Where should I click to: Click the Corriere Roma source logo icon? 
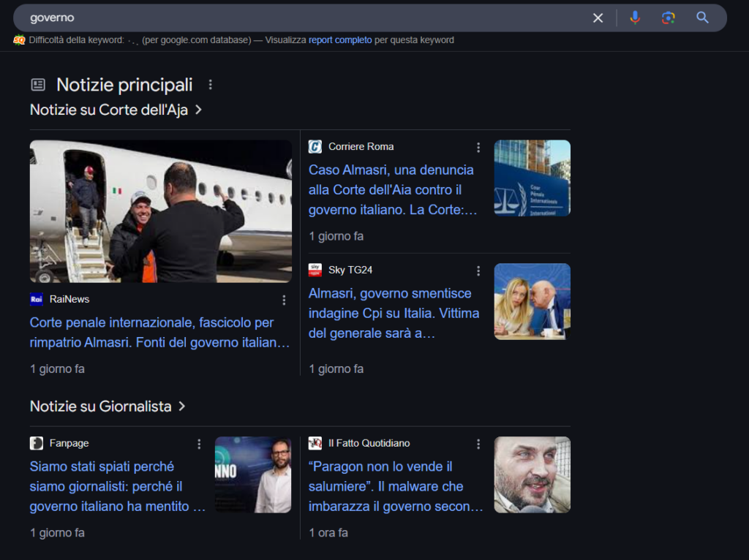click(315, 146)
